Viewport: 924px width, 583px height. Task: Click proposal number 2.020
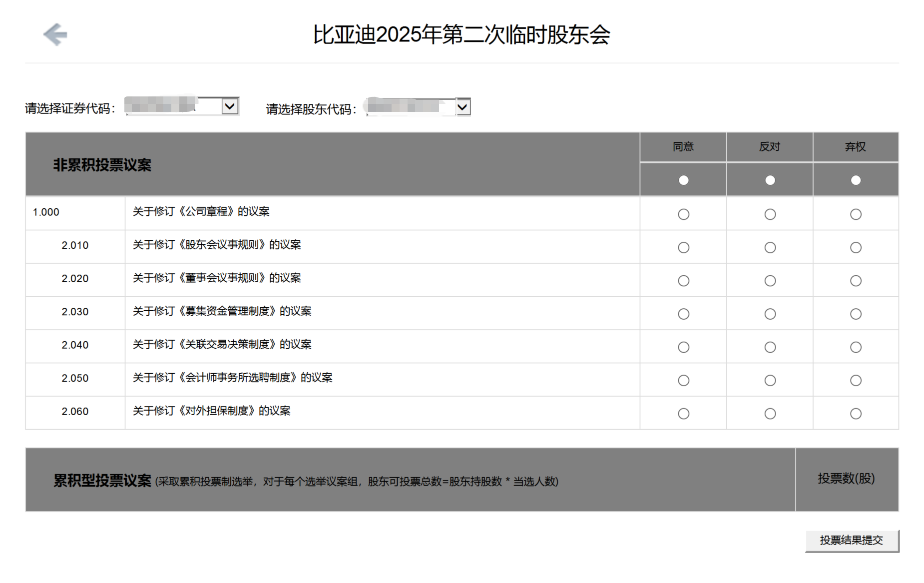point(75,279)
